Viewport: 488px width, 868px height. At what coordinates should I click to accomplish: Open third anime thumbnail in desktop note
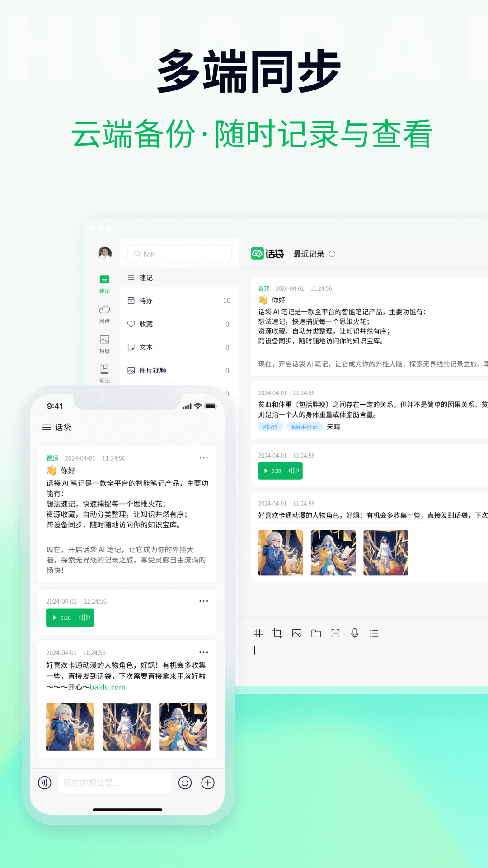[386, 552]
